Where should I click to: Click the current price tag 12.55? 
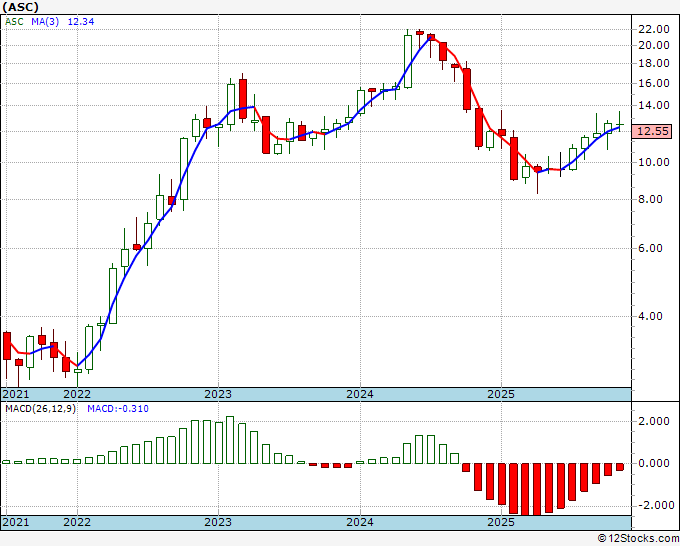[654, 131]
